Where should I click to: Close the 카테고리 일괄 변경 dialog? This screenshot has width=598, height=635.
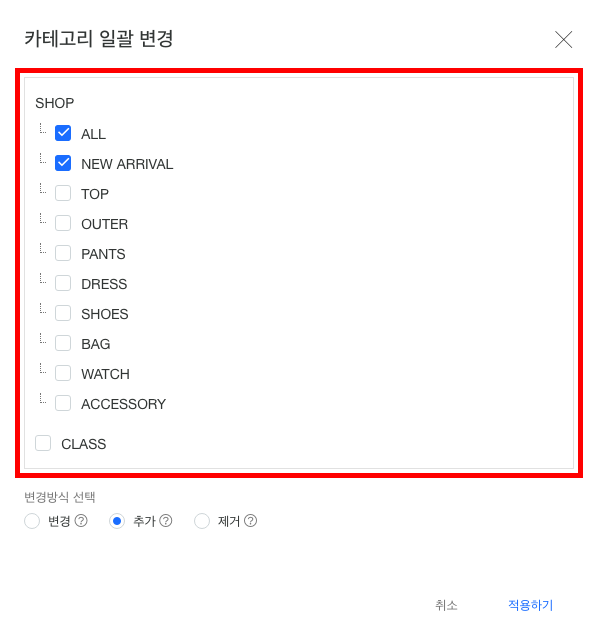click(563, 39)
